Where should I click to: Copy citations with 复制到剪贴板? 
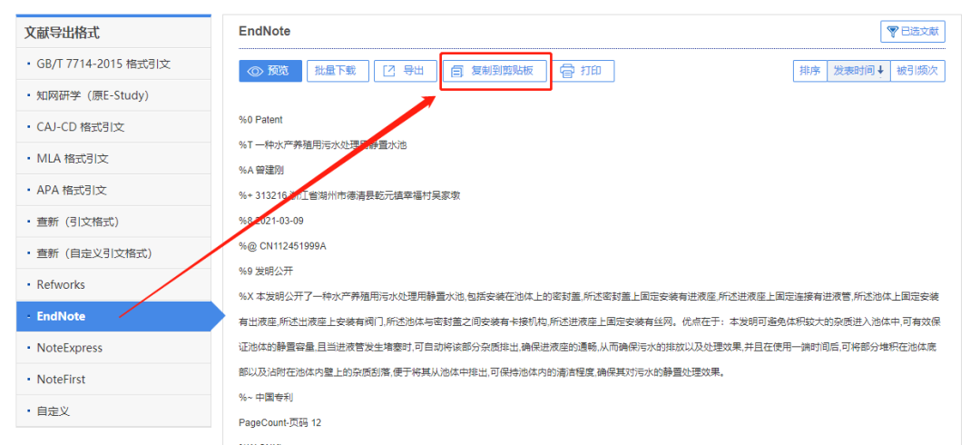(495, 71)
